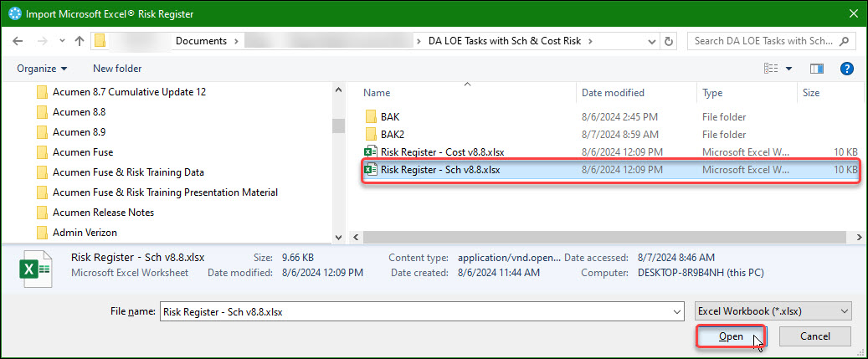Open the Excel Workbook file type dropdown
Image resolution: width=868 pixels, height=359 pixels.
(x=773, y=311)
